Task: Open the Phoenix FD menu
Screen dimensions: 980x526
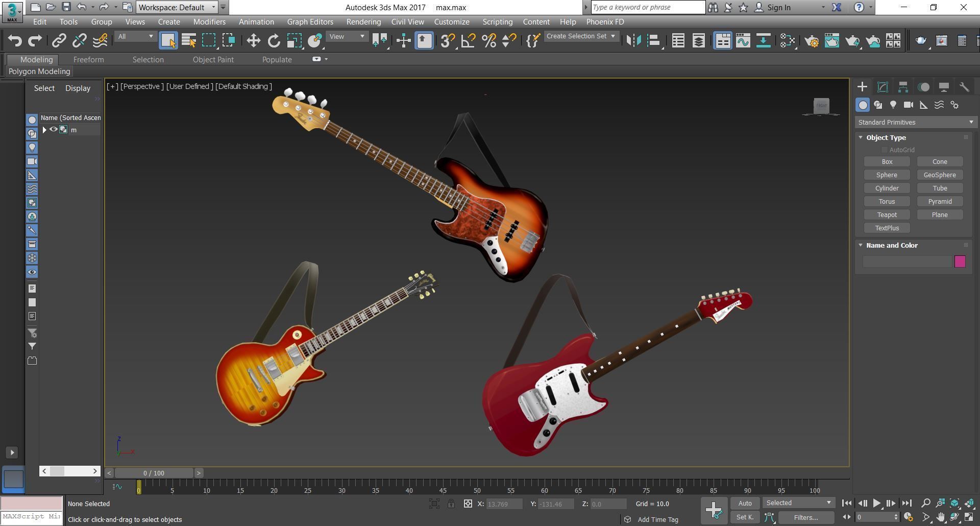Action: pyautogui.click(x=605, y=22)
